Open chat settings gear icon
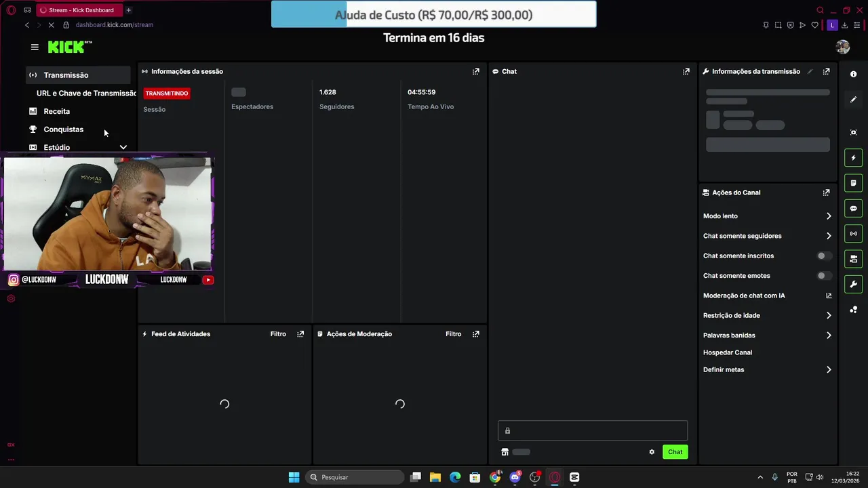 pyautogui.click(x=652, y=452)
